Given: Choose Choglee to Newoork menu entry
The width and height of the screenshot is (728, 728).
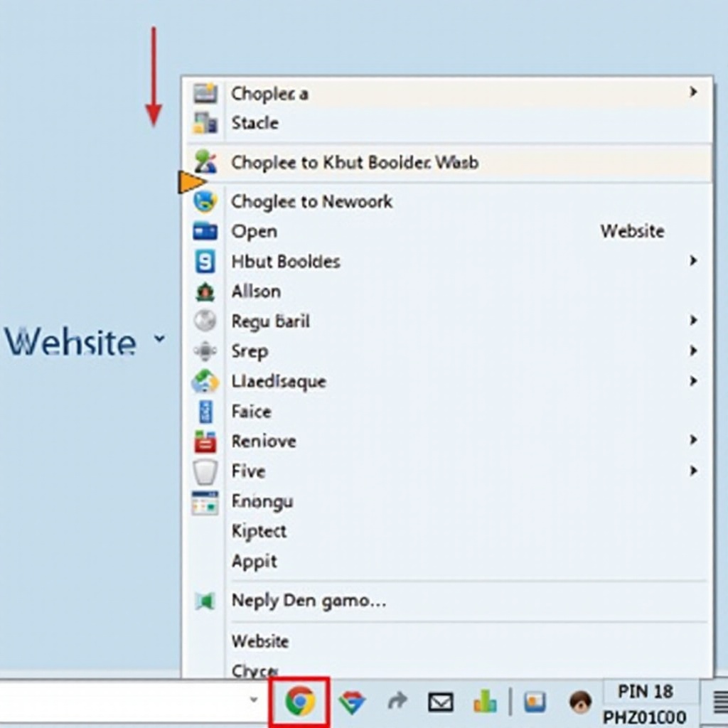Looking at the screenshot, I should click(x=311, y=202).
